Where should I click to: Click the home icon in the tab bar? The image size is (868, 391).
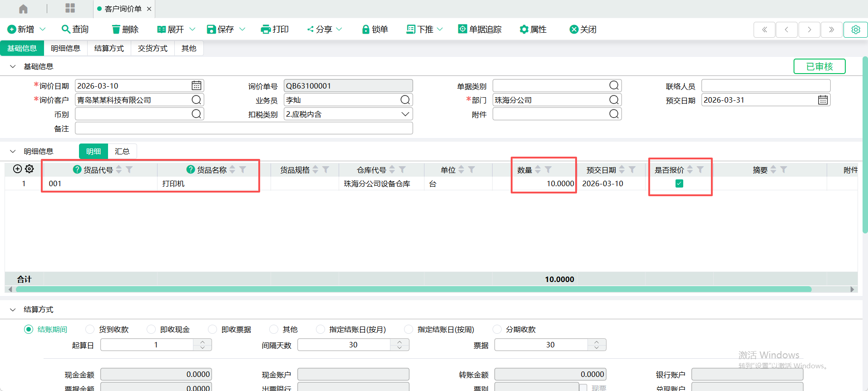(x=23, y=9)
